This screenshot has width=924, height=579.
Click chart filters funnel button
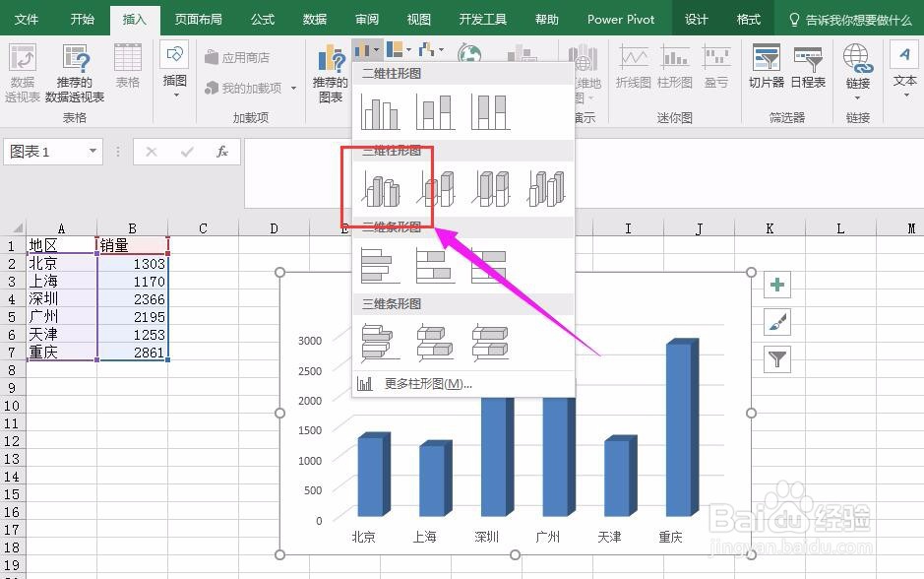coord(777,359)
